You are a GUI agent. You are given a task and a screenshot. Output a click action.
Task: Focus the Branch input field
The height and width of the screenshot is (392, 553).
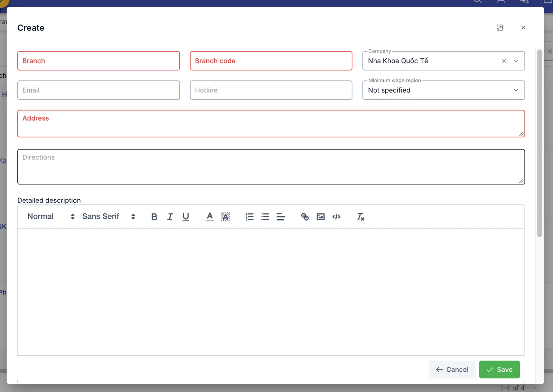point(99,61)
